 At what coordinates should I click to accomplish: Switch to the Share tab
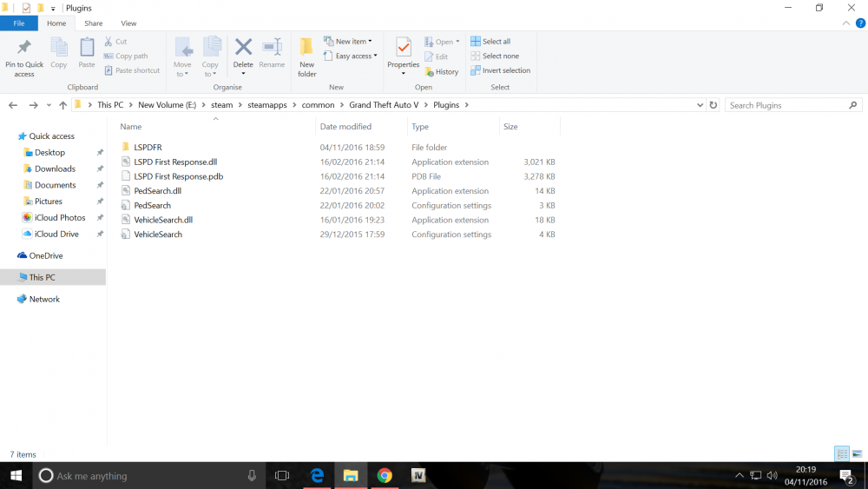93,23
